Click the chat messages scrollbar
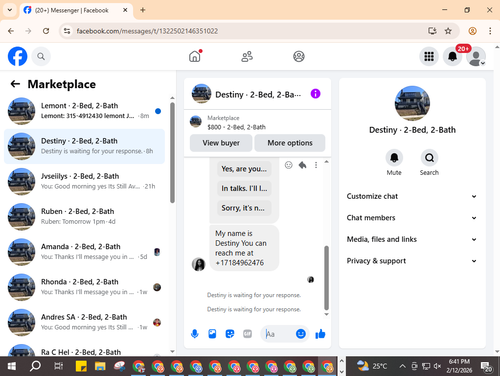This screenshot has width=500, height=376. 327,278
